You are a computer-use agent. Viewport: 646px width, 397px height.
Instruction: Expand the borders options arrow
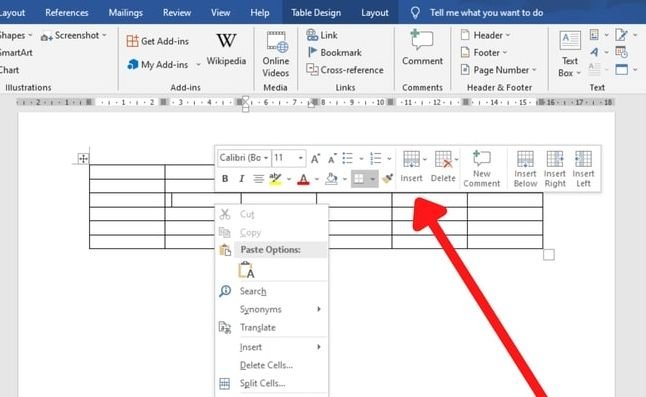[372, 179]
